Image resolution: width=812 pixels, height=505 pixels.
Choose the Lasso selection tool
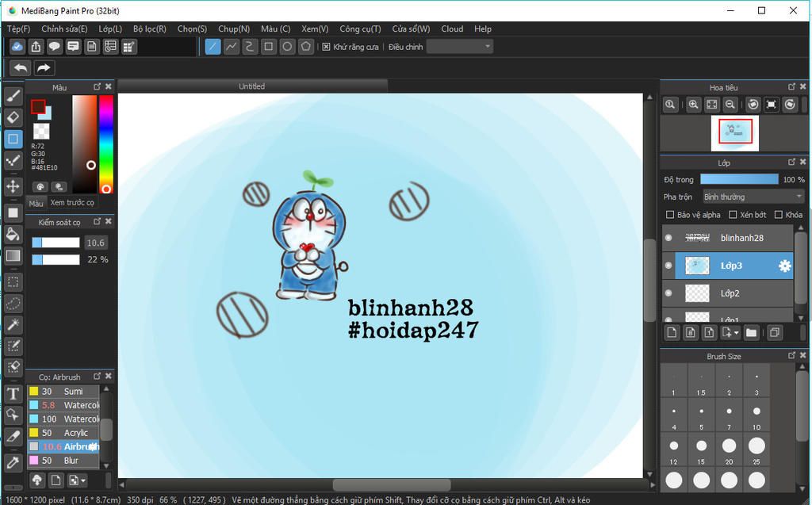click(x=13, y=304)
